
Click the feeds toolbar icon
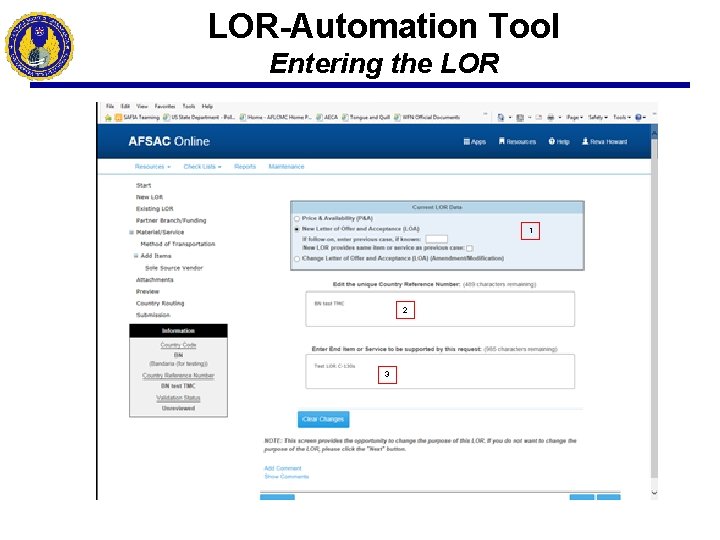point(520,118)
